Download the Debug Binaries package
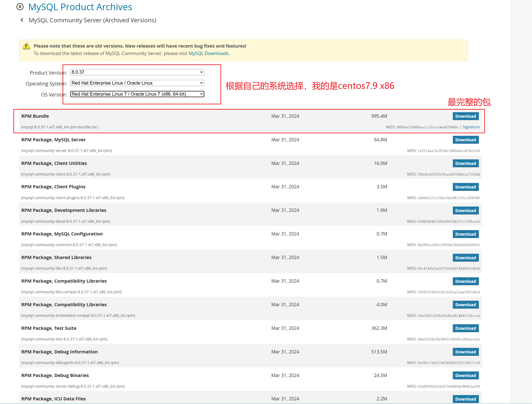 click(465, 375)
